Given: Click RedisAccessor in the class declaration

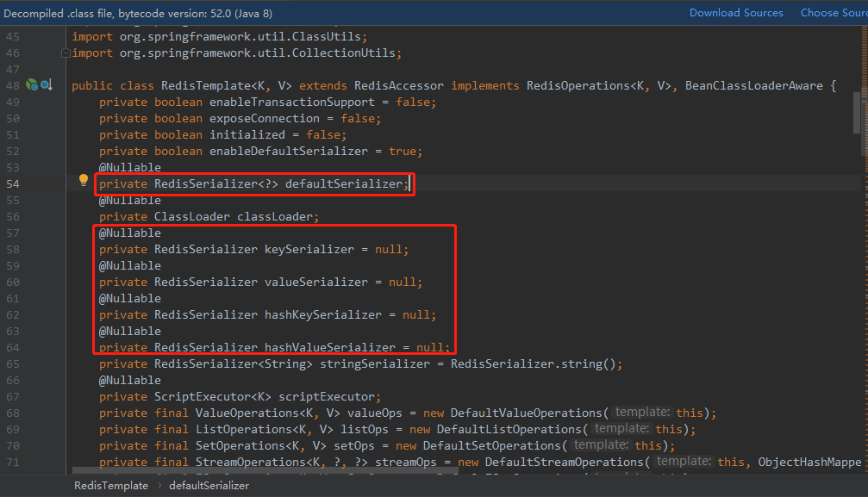Looking at the screenshot, I should click(398, 86).
